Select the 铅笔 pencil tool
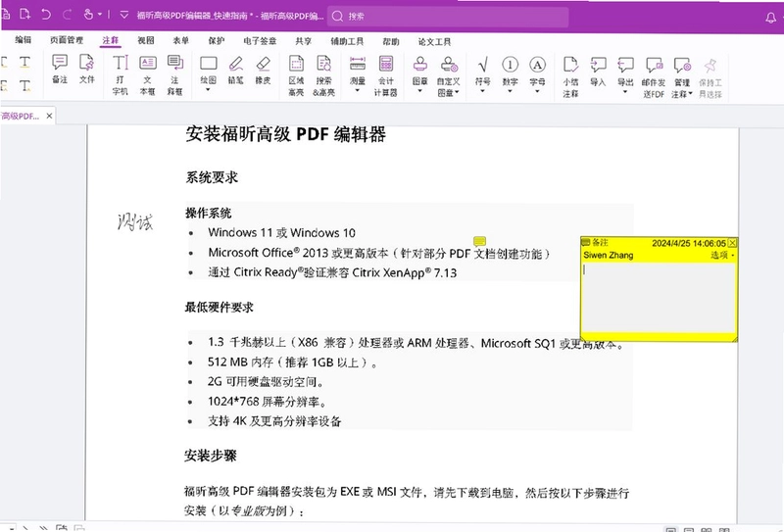Screen dimensions: 784x532 [x=235, y=70]
